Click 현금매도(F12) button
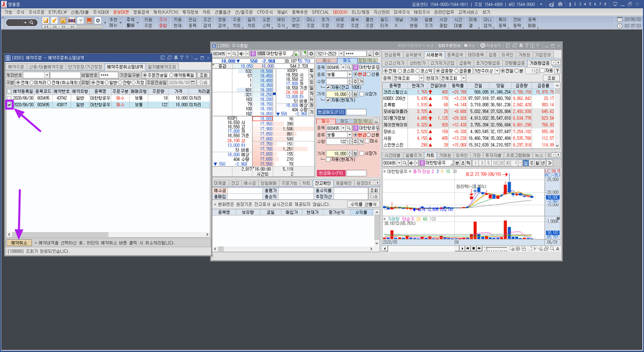This screenshot has height=352, width=644. 331,112
